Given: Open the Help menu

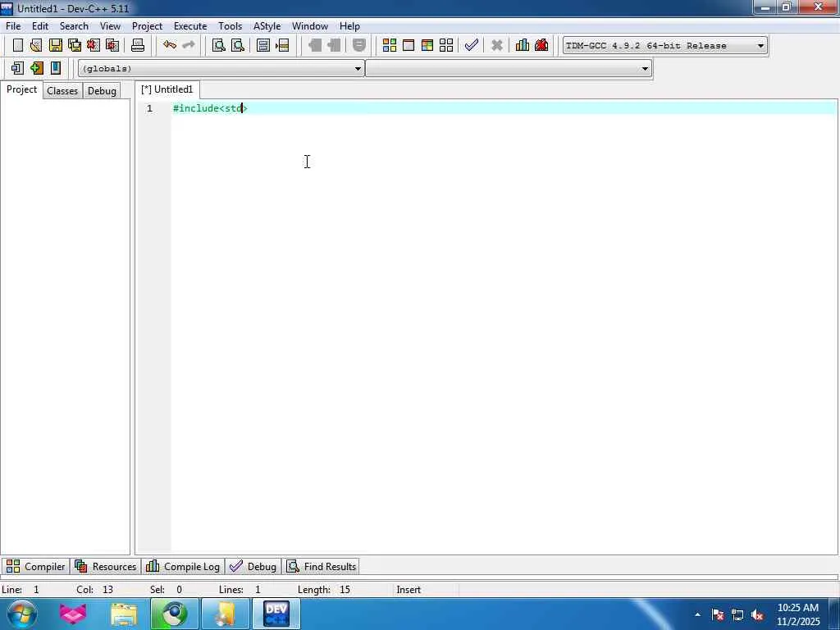Looking at the screenshot, I should click(x=349, y=26).
